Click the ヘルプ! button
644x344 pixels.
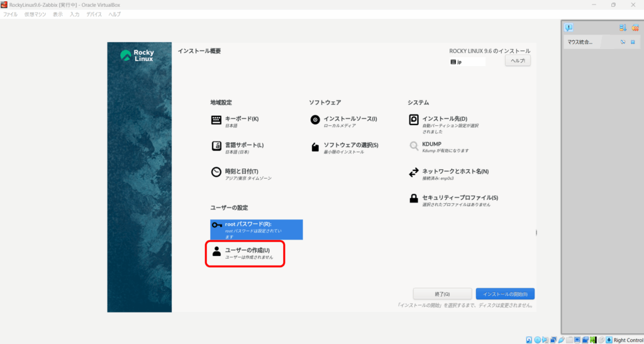(x=518, y=60)
